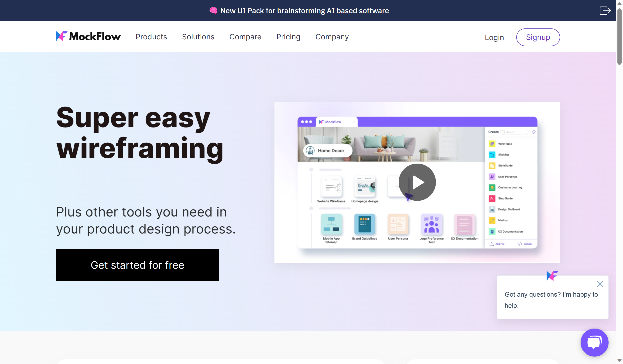
Task: Click Get started for free button
Action: pos(137,265)
